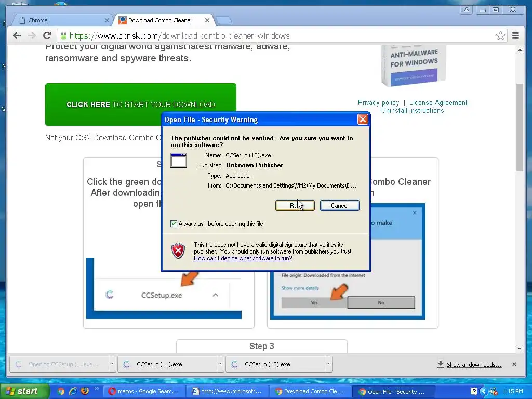
Task: Click the anti-malware product box image
Action: point(413,65)
